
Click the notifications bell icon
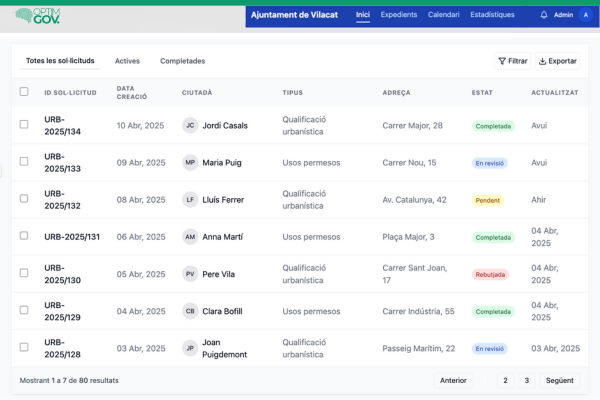tap(544, 15)
